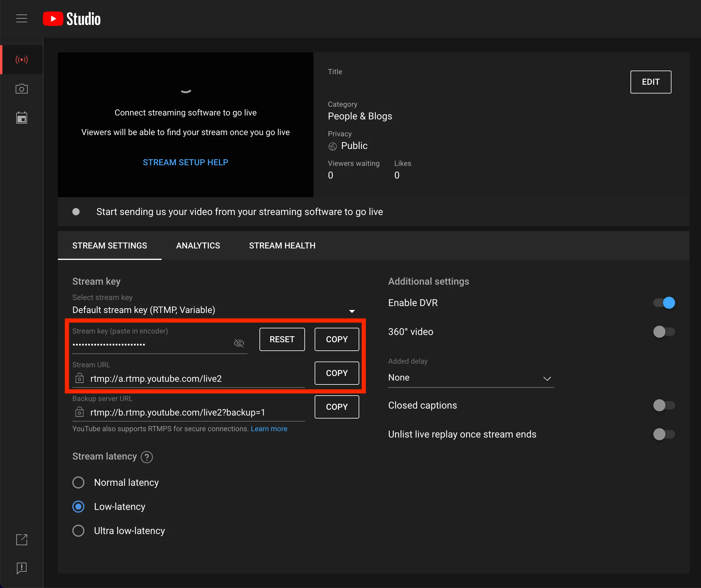Switch to the Stream Health tab
This screenshot has width=701, height=588.
[x=282, y=245]
